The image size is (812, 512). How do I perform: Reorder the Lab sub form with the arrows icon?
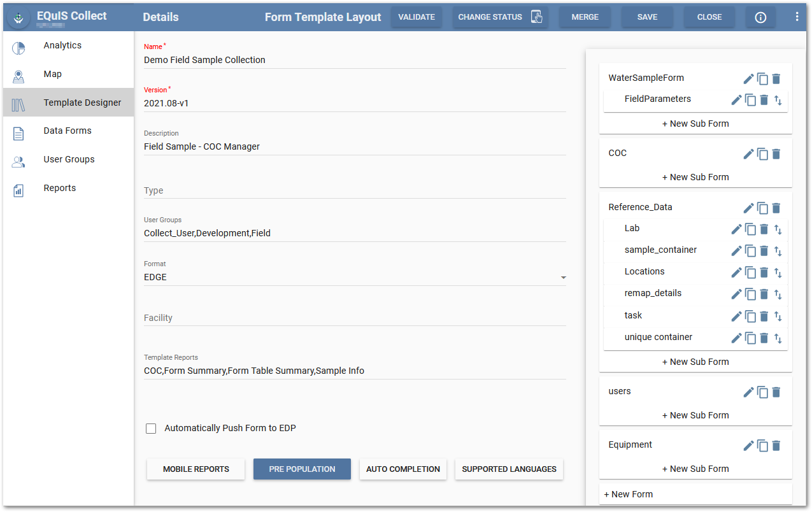(x=778, y=229)
